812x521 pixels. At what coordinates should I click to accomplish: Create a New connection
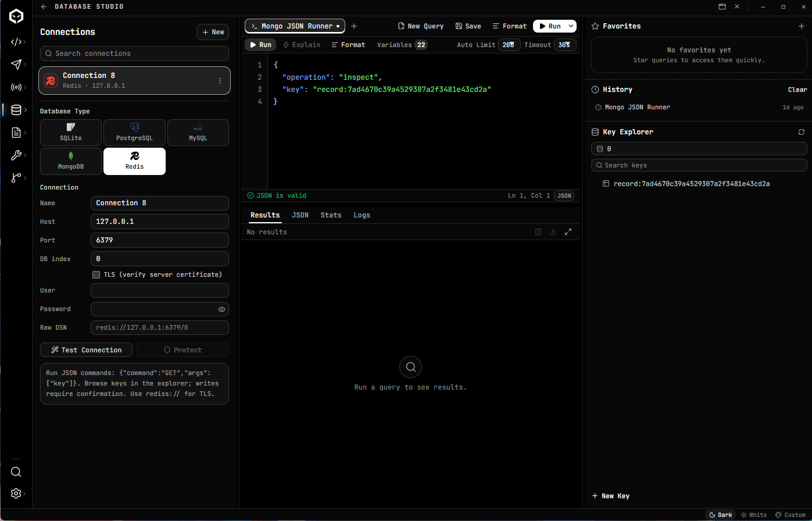click(x=213, y=32)
